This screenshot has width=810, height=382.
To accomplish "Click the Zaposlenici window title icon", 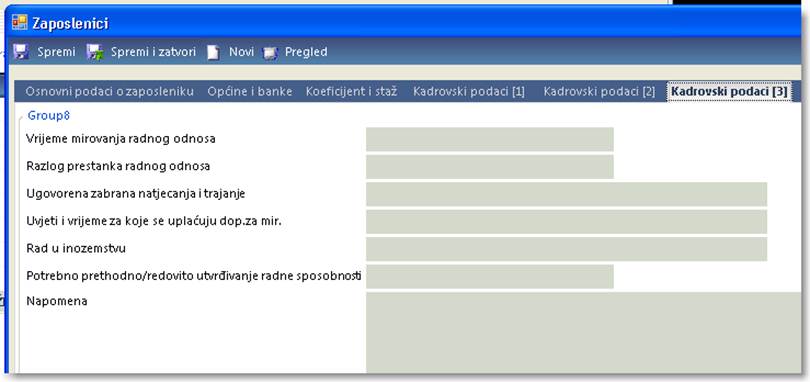I will 20,22.
